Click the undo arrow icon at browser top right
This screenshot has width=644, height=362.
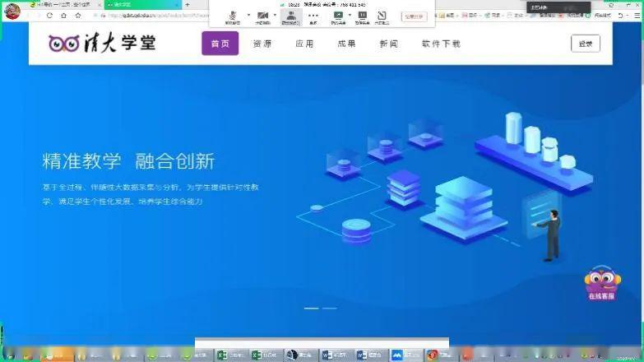pos(621,15)
